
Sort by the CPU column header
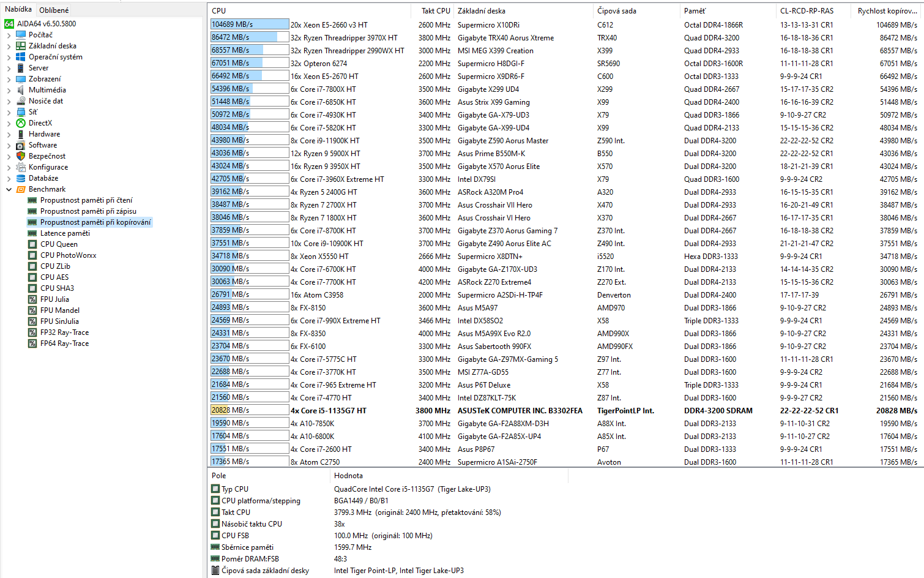point(310,11)
